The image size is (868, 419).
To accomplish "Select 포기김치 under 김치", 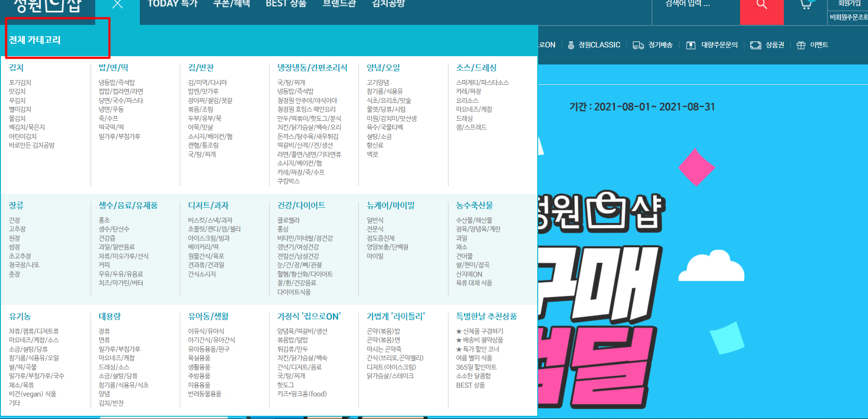I will (20, 83).
